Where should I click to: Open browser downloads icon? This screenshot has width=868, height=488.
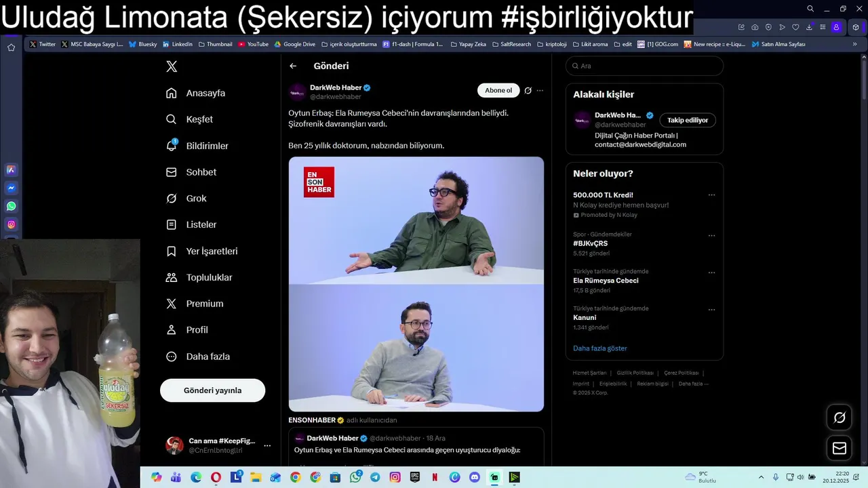pyautogui.click(x=809, y=27)
